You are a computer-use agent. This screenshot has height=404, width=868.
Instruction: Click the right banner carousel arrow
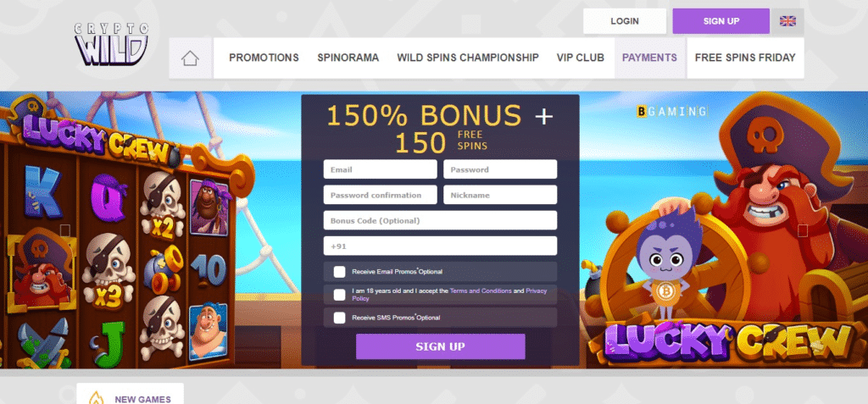(x=803, y=230)
